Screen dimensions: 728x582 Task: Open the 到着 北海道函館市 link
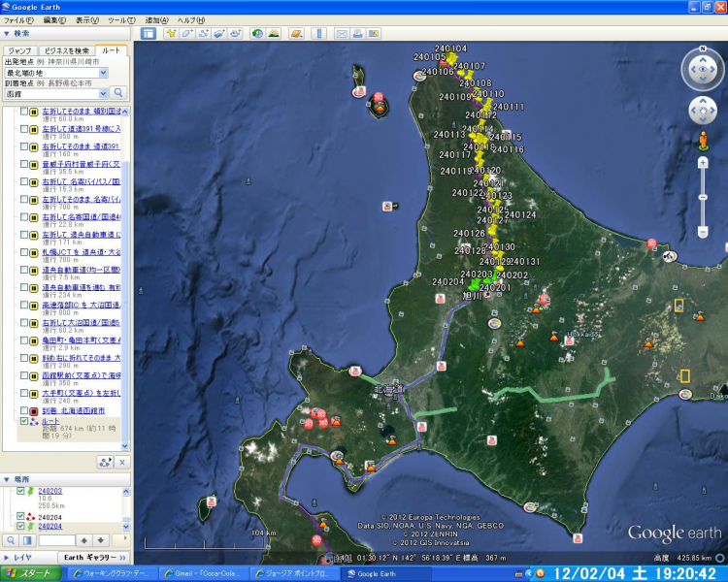coord(74,410)
